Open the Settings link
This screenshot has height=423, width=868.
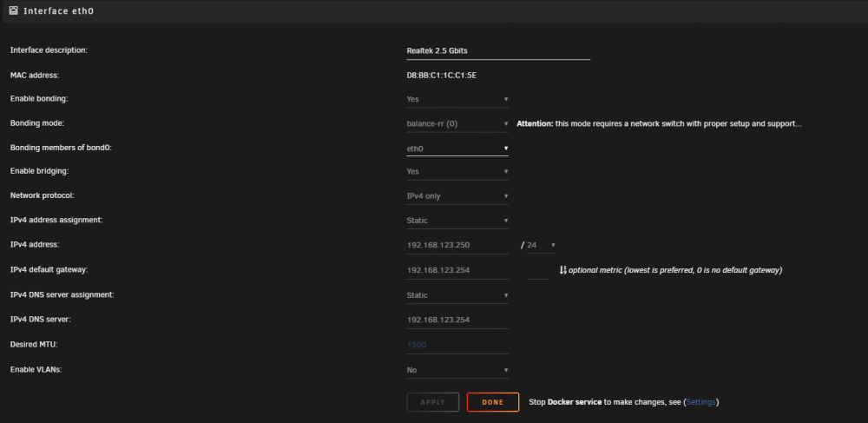(x=700, y=402)
